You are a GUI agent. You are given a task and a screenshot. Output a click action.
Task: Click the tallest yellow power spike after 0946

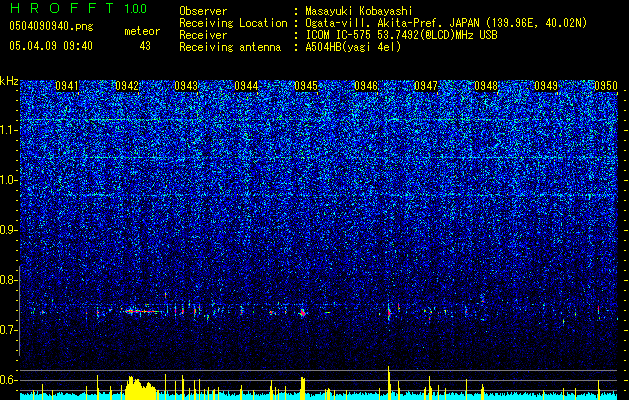click(x=389, y=383)
